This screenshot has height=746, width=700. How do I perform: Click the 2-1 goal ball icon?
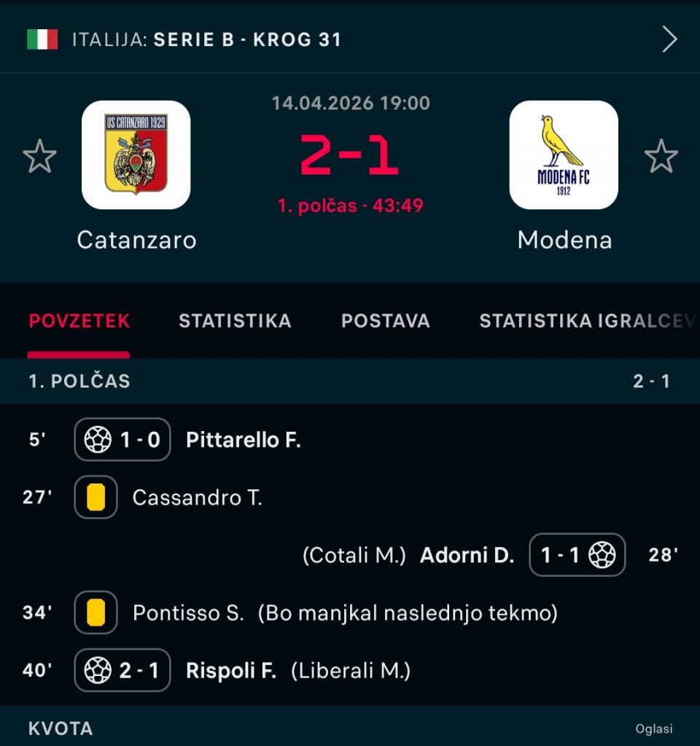tap(98, 671)
